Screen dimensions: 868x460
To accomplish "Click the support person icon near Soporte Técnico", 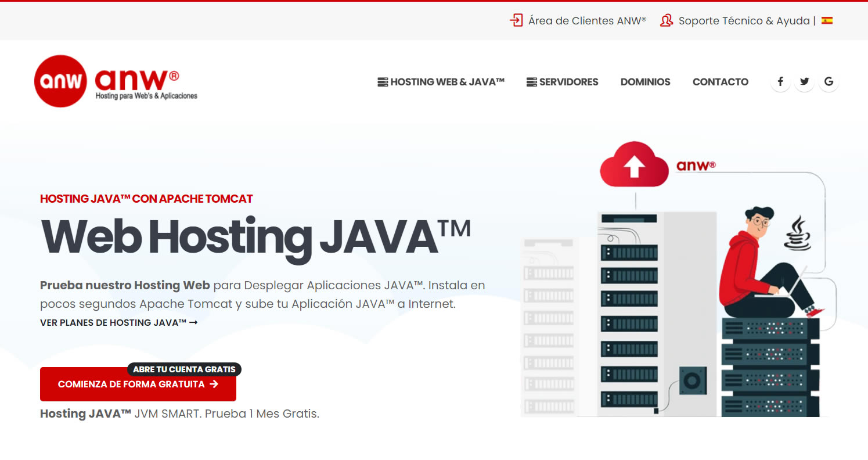I will click(667, 20).
